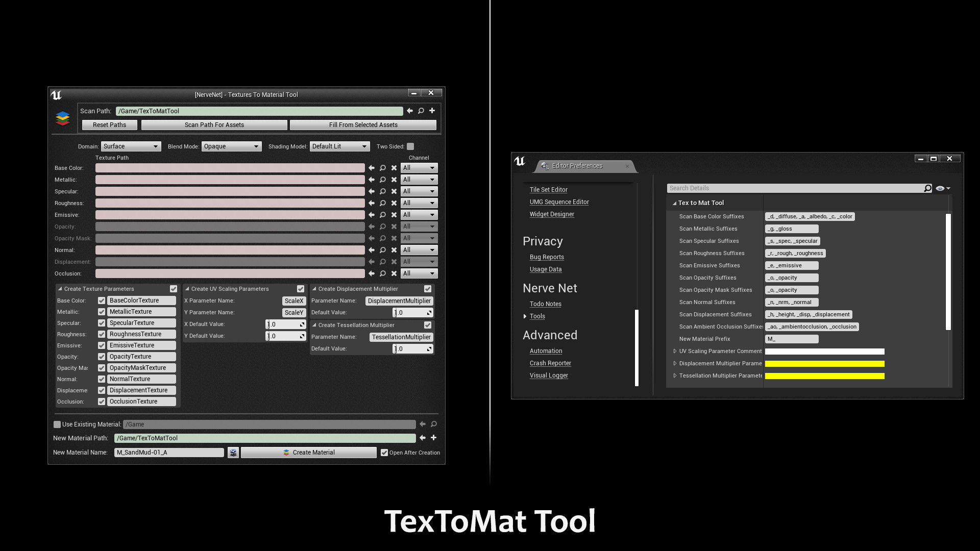This screenshot has width=980, height=551.
Task: Click the Normal row arrow icon
Action: tap(372, 250)
